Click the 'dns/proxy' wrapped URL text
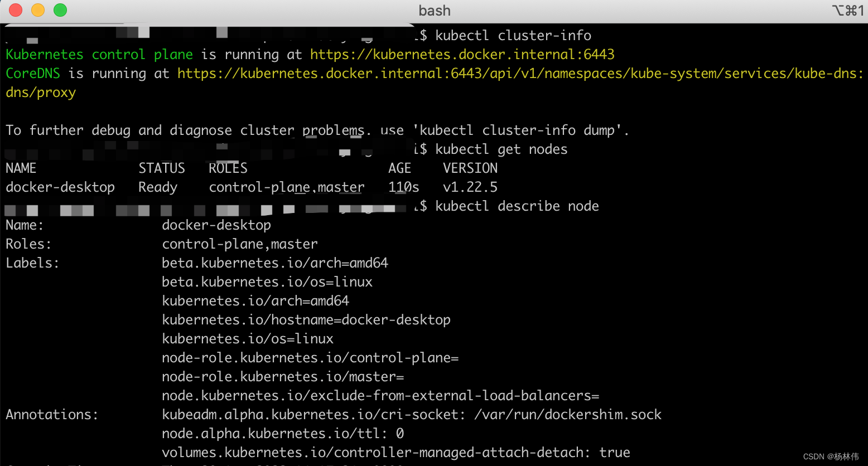This screenshot has height=466, width=868. point(41,93)
